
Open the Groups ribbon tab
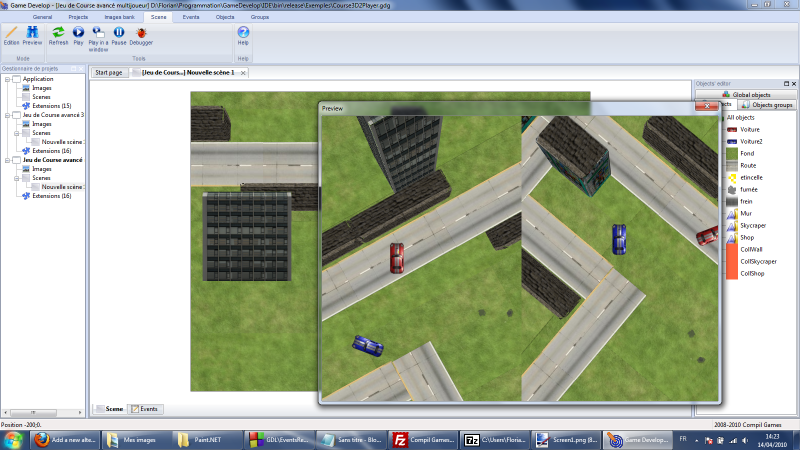260,17
